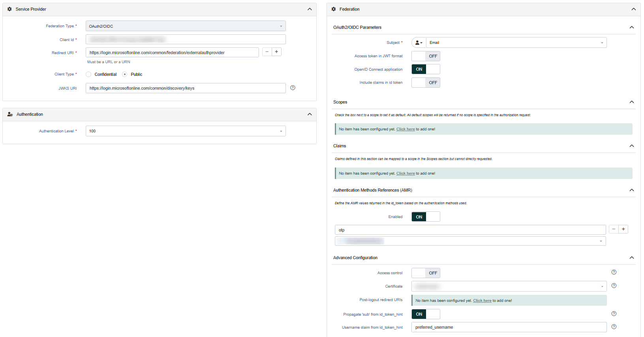Open Propagate 'sub' help icon
The width and height of the screenshot is (644, 337).
point(614,314)
